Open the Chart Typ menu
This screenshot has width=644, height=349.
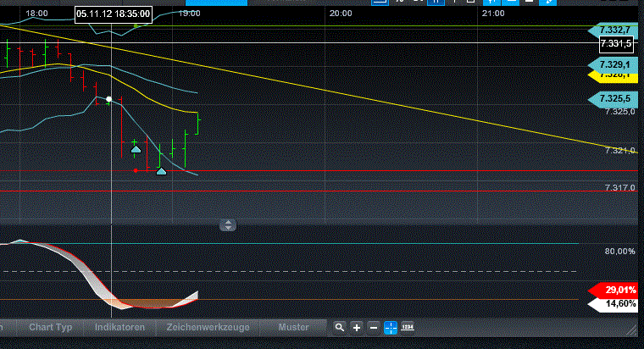point(51,327)
